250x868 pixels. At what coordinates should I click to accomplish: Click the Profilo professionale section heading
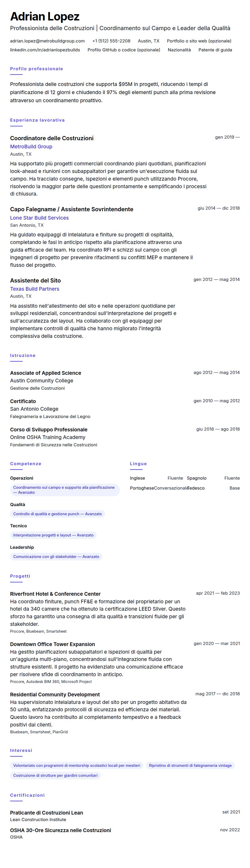[x=36, y=69]
